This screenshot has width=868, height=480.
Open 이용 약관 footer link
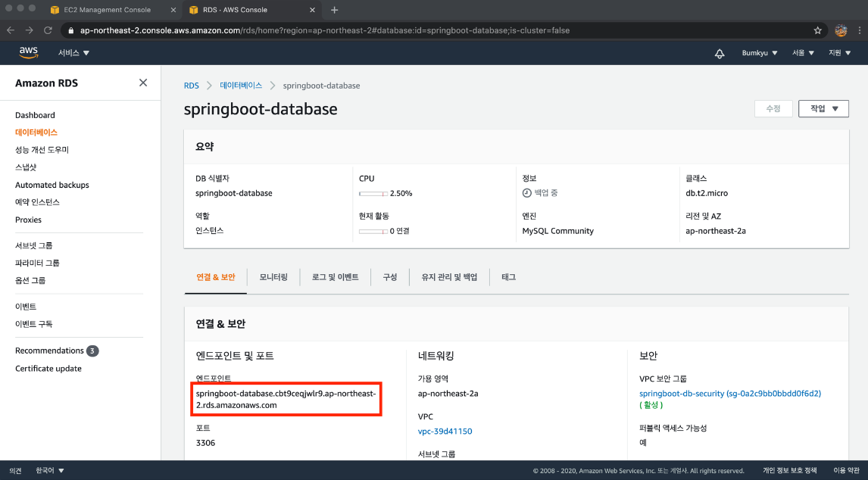846,471
